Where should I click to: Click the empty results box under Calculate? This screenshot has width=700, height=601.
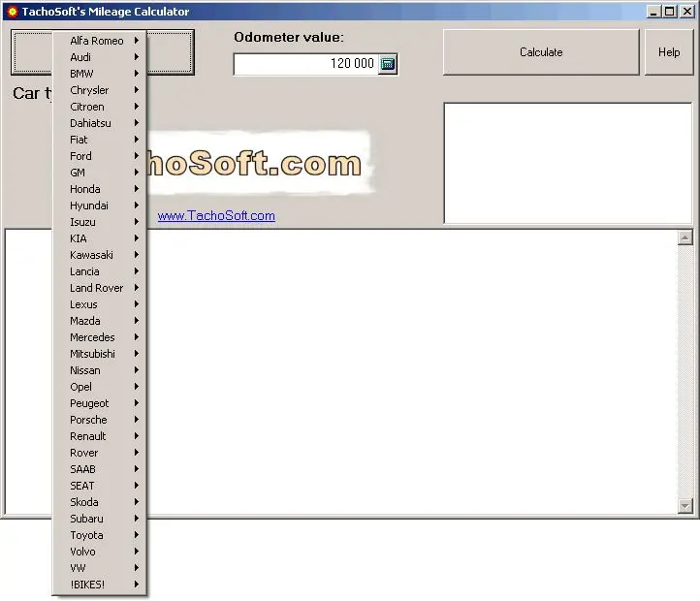pyautogui.click(x=567, y=163)
